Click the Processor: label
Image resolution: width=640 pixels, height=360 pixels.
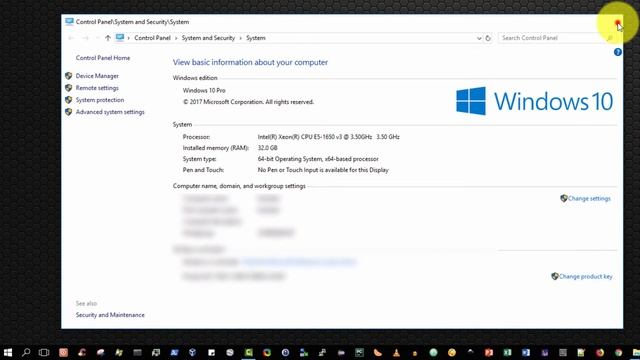click(196, 137)
